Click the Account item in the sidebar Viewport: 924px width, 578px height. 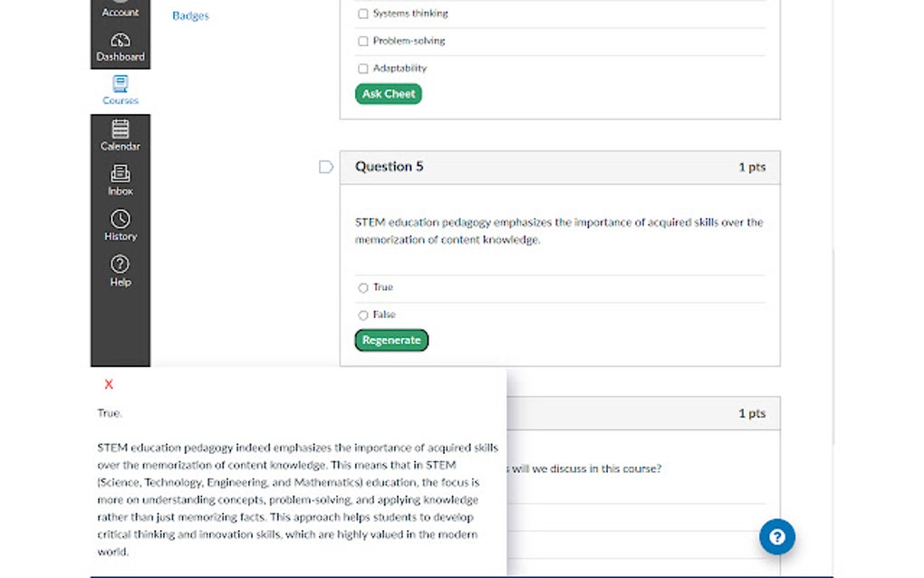click(120, 11)
